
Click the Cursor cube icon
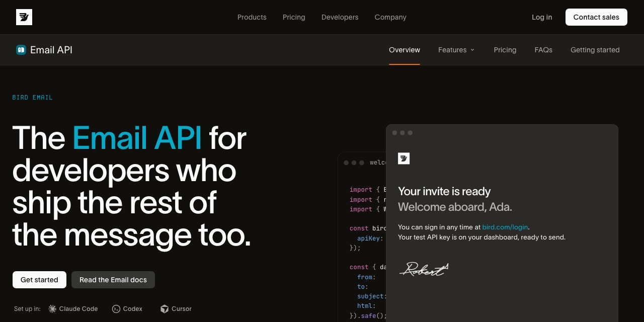tap(165, 309)
